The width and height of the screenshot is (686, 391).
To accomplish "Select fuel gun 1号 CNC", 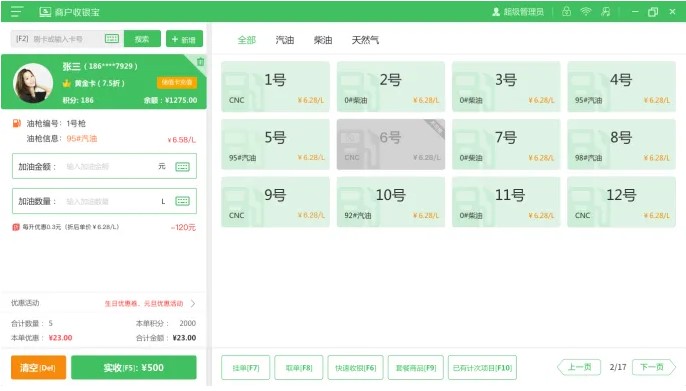I will pos(275,87).
